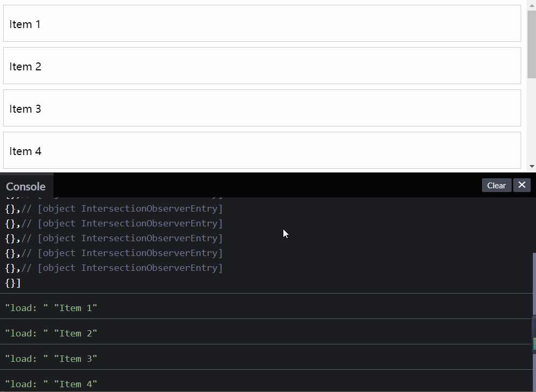The width and height of the screenshot is (536, 392).
Task: Click the 'load: Item 4' console message
Action: pos(51,384)
